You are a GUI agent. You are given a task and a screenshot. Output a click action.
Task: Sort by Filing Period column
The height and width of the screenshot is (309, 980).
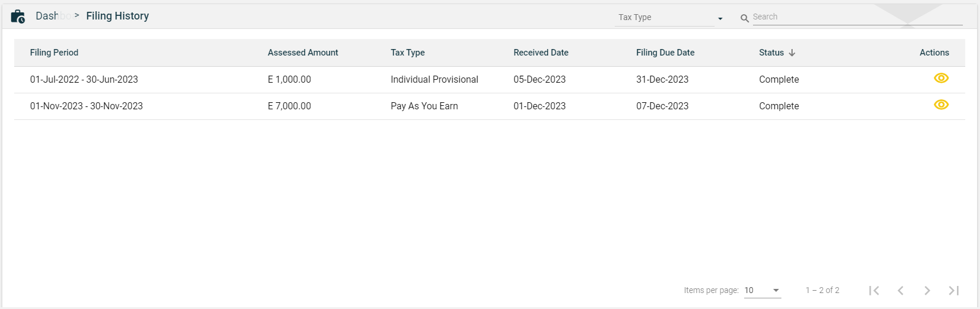tap(54, 53)
